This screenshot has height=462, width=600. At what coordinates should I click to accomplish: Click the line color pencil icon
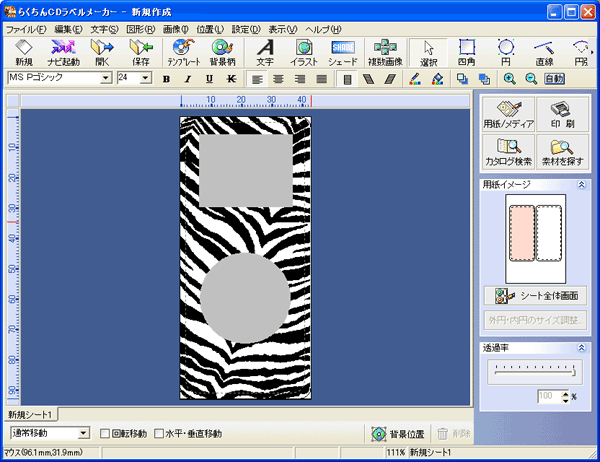415,79
